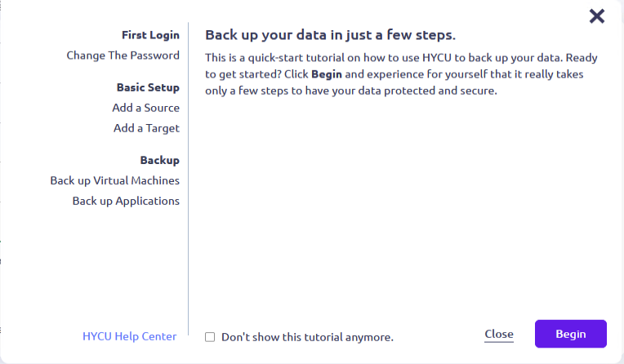624x364 pixels.
Task: Close the tutorial dialog with the X icon
Action: pyautogui.click(x=597, y=16)
